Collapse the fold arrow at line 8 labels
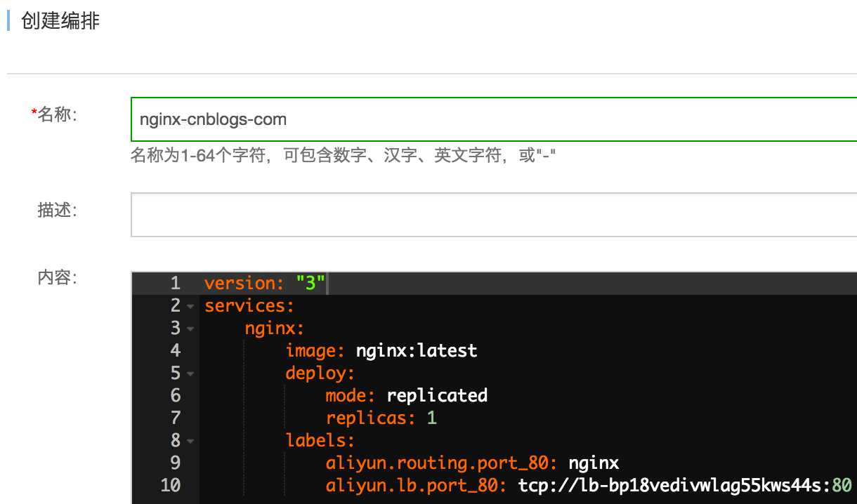The width and height of the screenshot is (857, 504). (190, 442)
